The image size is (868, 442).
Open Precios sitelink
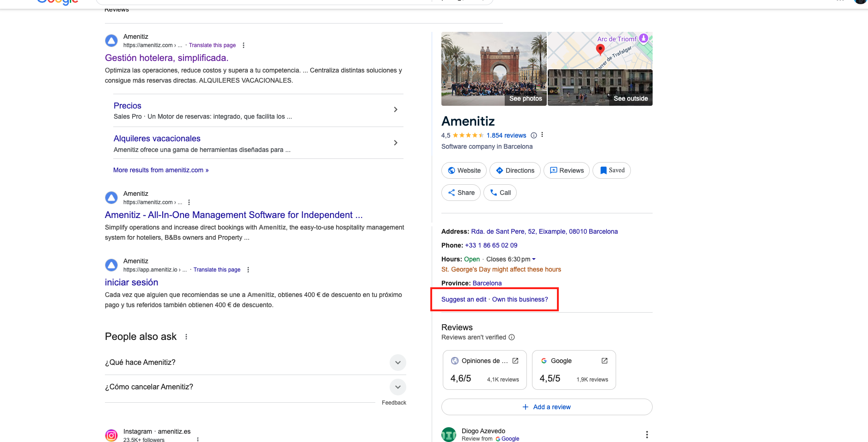click(x=128, y=106)
